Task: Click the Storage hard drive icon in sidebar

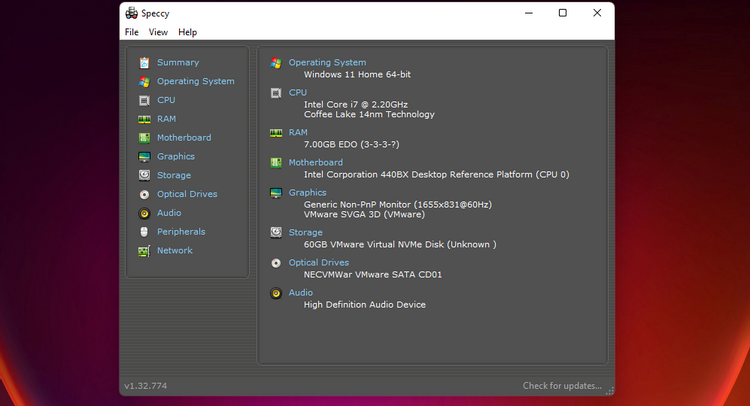Action: tap(144, 176)
